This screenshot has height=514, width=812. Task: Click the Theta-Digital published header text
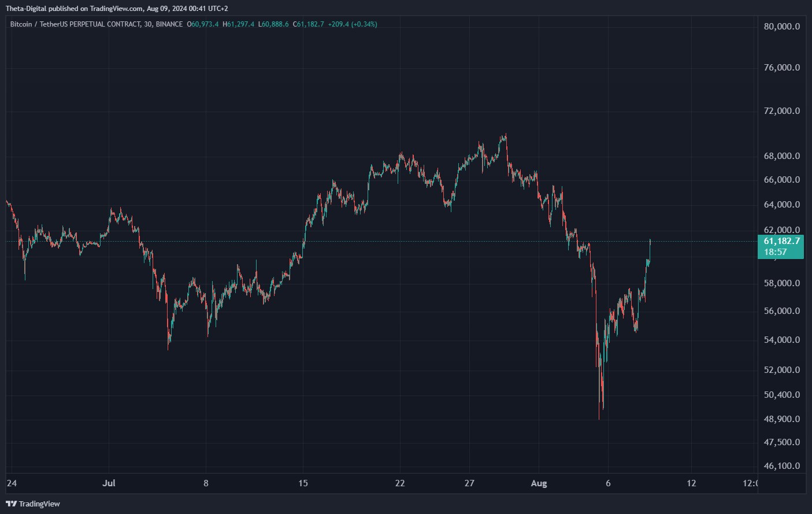(x=117, y=9)
